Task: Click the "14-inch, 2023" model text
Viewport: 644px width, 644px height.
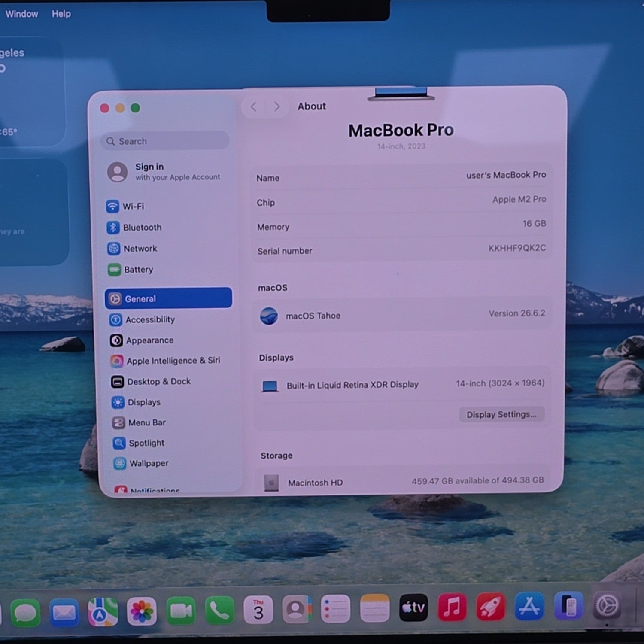Action: [401, 146]
